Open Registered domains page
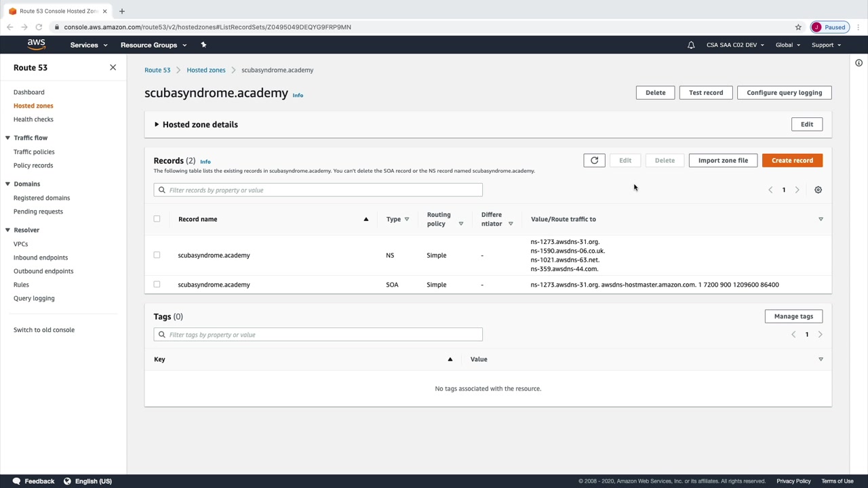The width and height of the screenshot is (868, 488). click(x=41, y=198)
